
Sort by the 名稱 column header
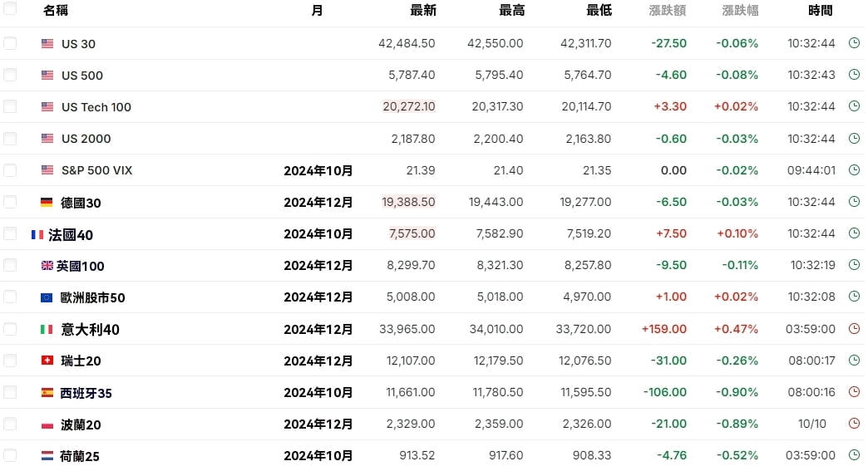tap(56, 11)
